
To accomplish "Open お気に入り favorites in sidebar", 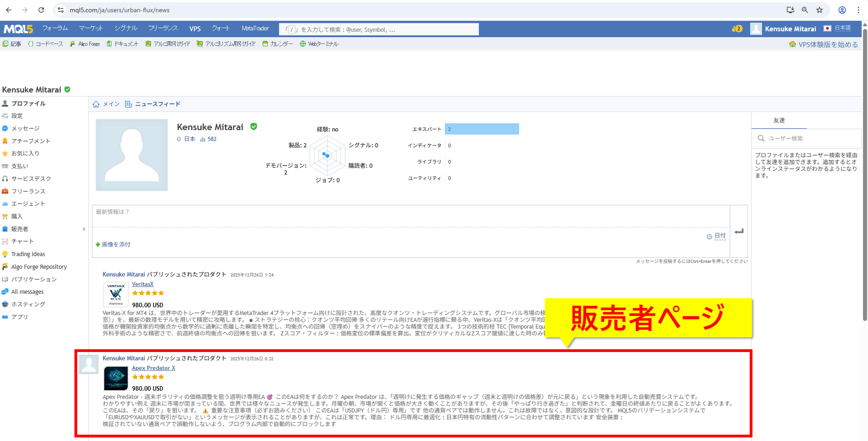I will 25,153.
